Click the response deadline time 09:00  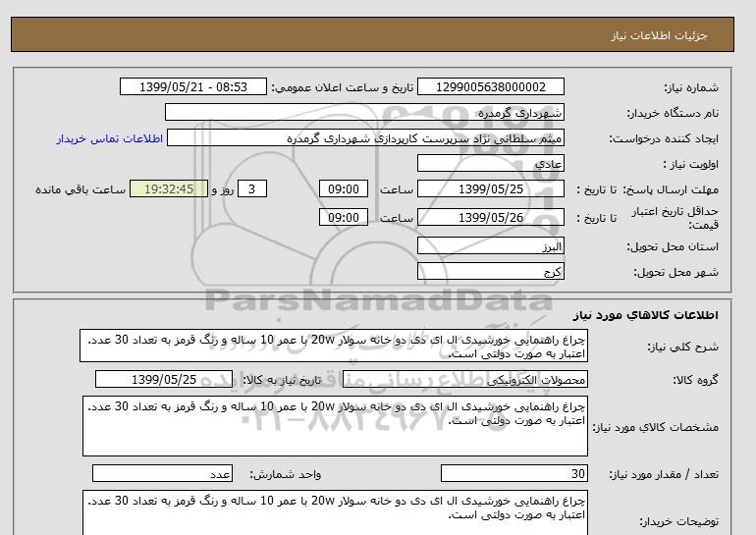[x=344, y=188]
